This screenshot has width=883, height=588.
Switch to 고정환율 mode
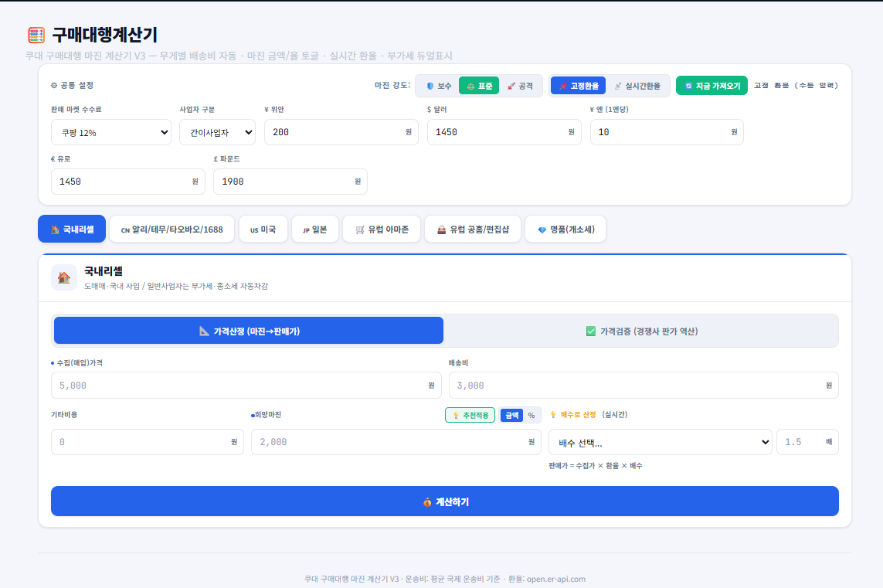(579, 86)
